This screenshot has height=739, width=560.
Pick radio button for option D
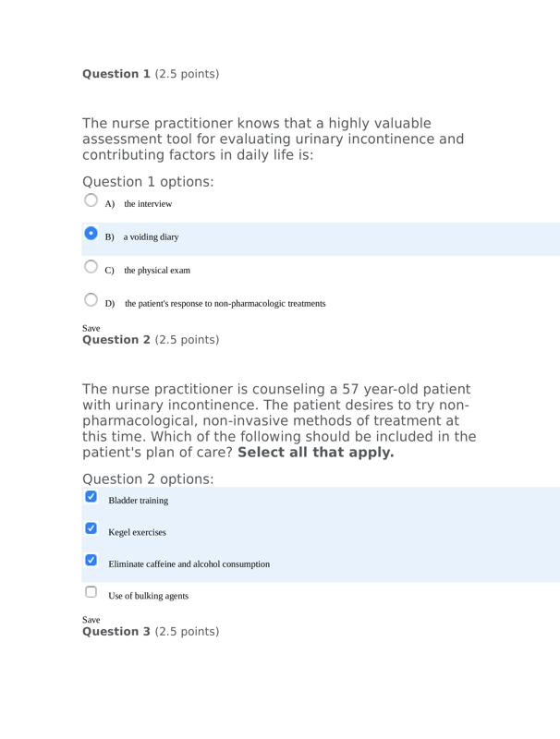point(91,299)
